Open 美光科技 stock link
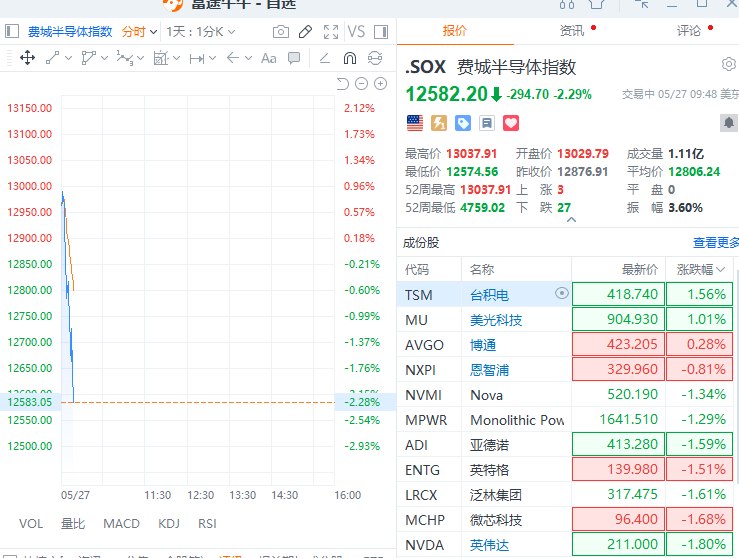 (x=496, y=320)
